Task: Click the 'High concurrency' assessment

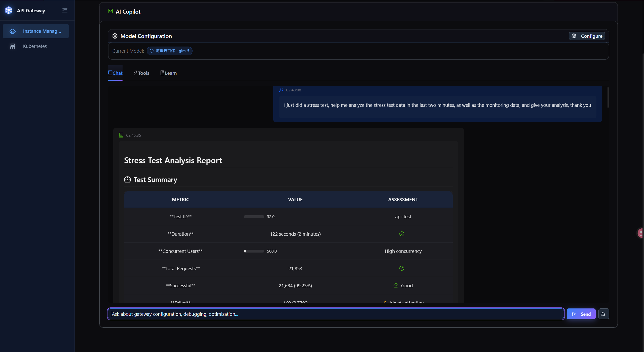Action: pos(403,251)
